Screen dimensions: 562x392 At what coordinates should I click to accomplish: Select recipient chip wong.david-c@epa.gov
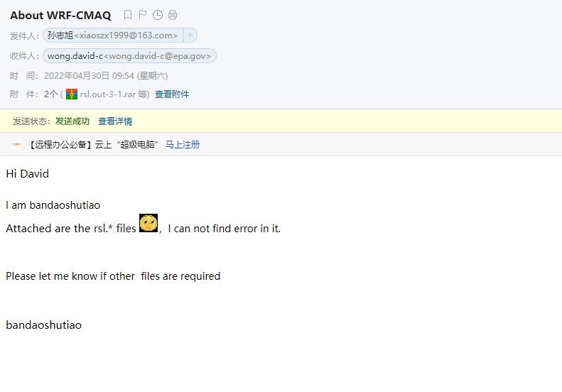(129, 56)
